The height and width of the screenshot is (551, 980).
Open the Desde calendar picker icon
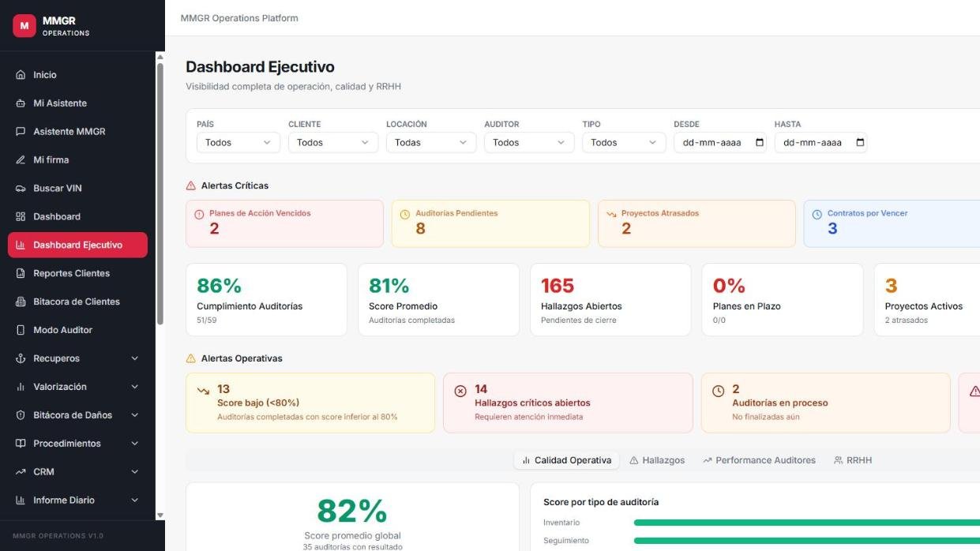[760, 143]
